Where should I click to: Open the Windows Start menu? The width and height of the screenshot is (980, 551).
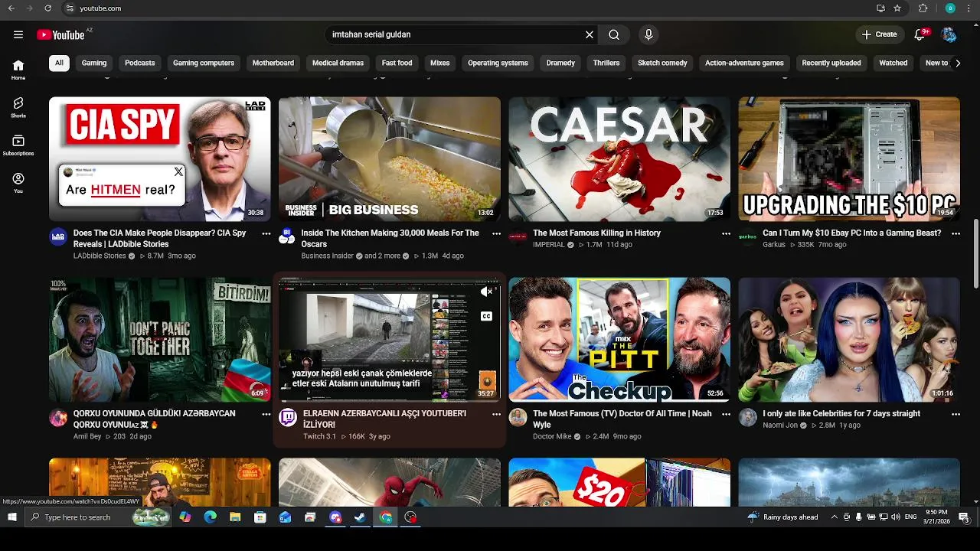point(11,517)
